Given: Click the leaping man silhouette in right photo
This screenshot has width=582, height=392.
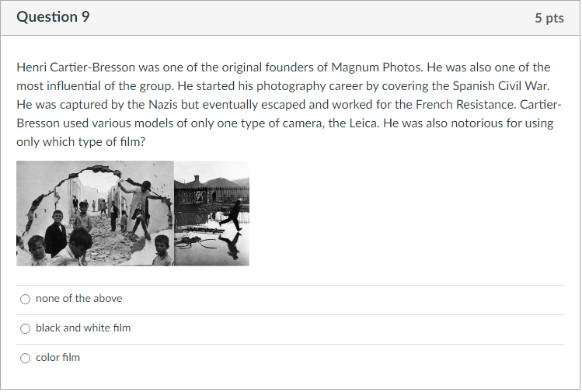Looking at the screenshot, I should coord(232,217).
